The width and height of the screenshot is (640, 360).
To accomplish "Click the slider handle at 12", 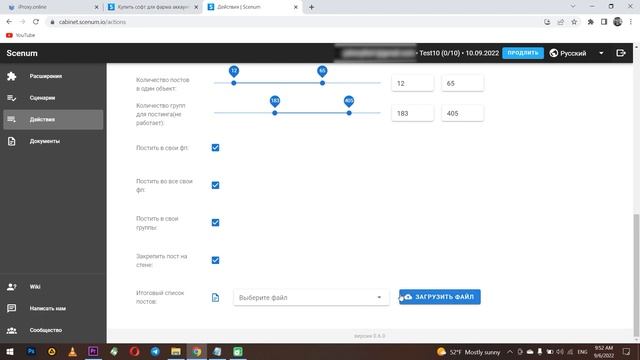I will point(234,83).
